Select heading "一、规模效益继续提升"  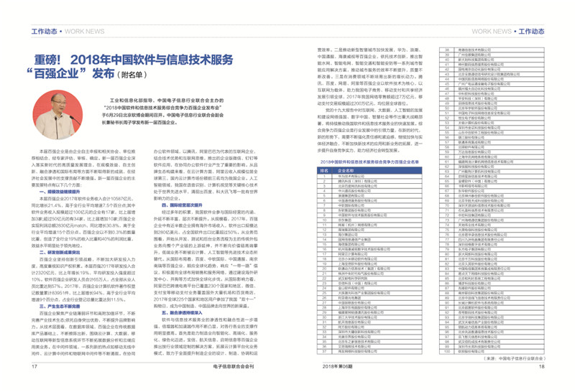coord(60,192)
